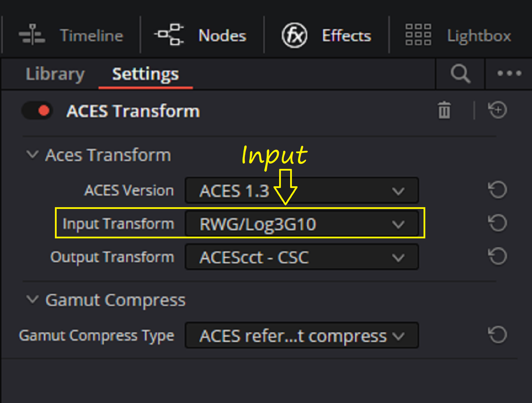Click the Nodes graph icon
This screenshot has width=532, height=403.
[169, 34]
